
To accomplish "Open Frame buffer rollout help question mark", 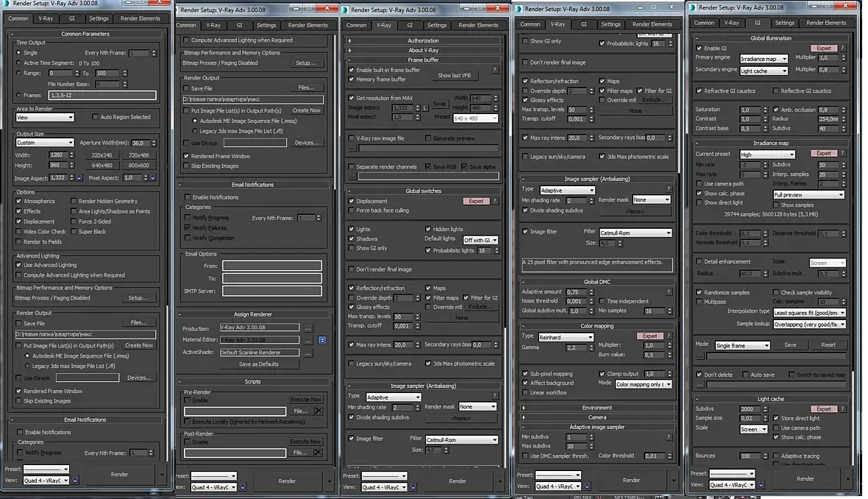I will click(x=494, y=70).
